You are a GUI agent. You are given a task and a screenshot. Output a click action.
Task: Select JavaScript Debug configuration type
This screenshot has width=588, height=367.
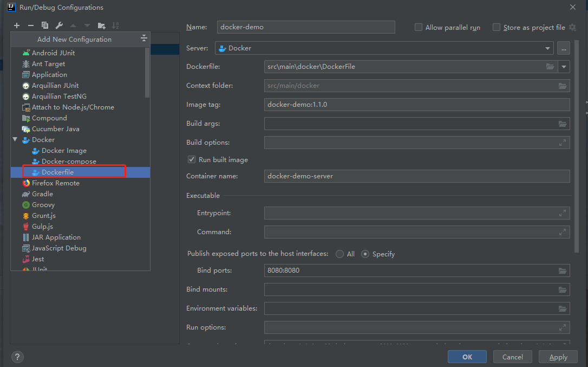[x=54, y=248]
